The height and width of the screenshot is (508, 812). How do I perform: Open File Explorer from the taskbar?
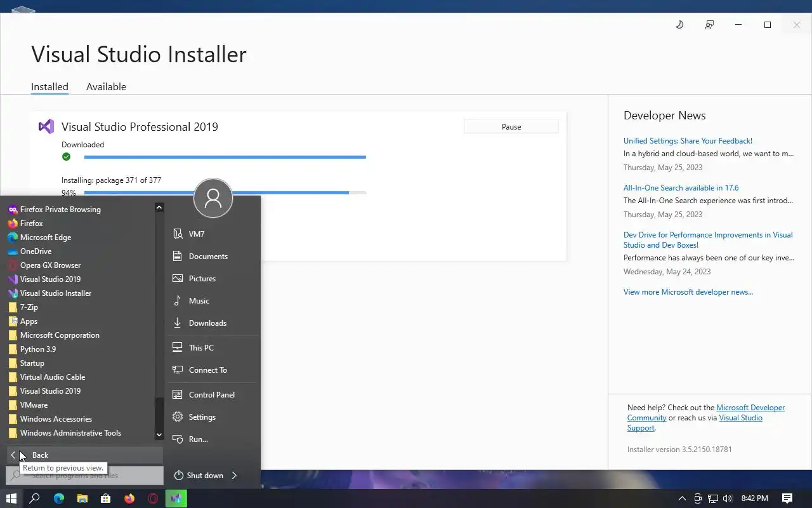[x=82, y=498]
